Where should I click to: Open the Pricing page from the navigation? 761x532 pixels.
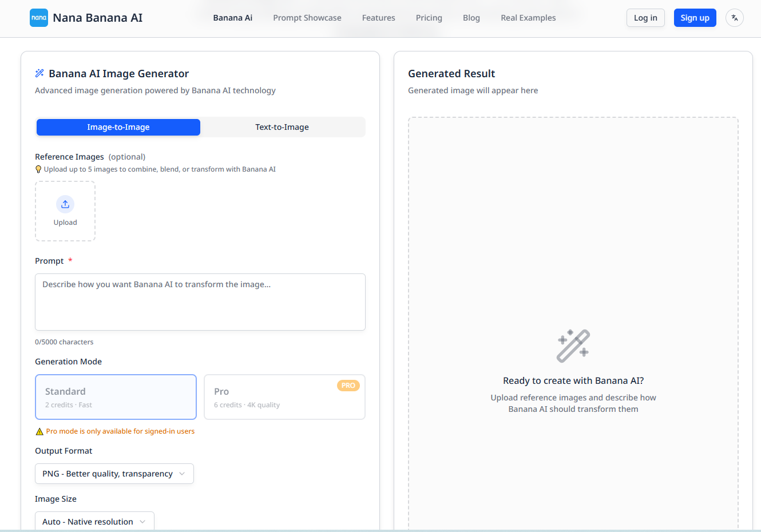tap(429, 18)
